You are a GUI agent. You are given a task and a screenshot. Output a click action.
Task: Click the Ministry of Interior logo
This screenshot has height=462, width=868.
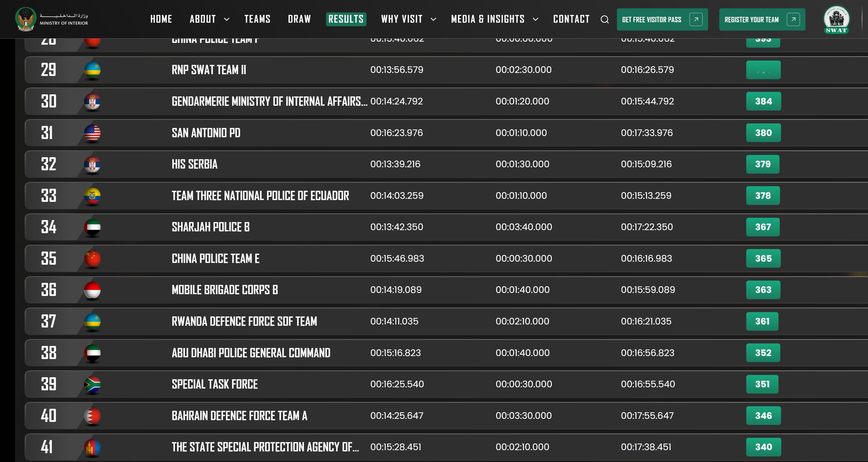[51, 19]
